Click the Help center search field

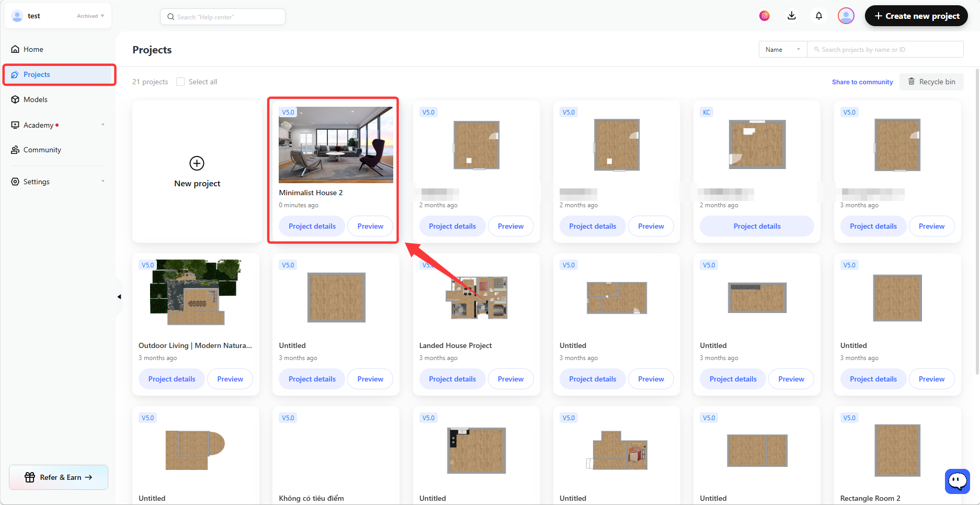pos(223,17)
